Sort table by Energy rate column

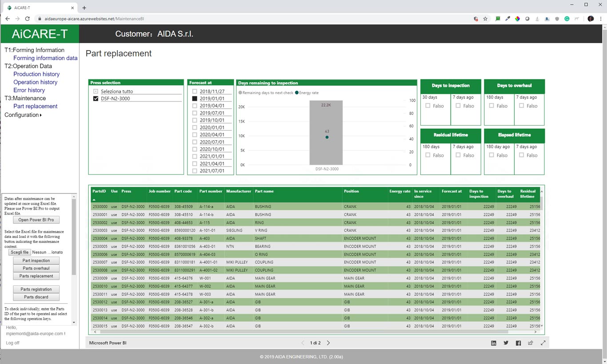point(400,191)
